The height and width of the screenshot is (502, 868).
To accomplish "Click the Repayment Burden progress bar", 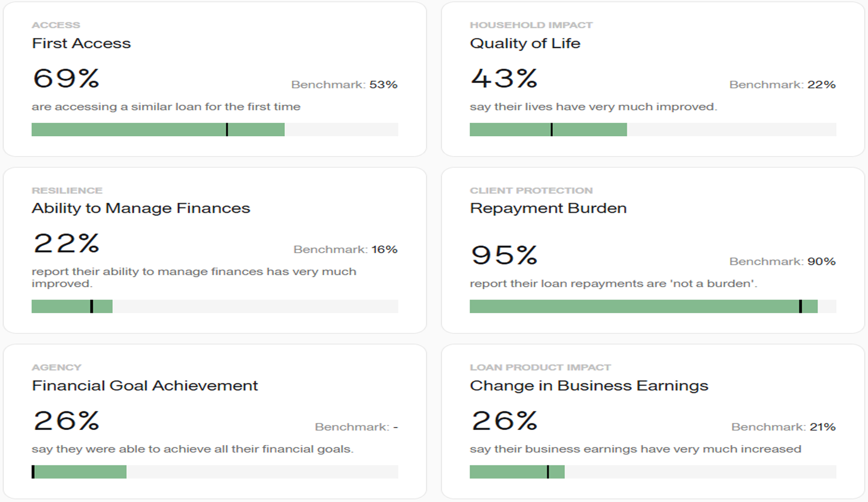I will (653, 307).
